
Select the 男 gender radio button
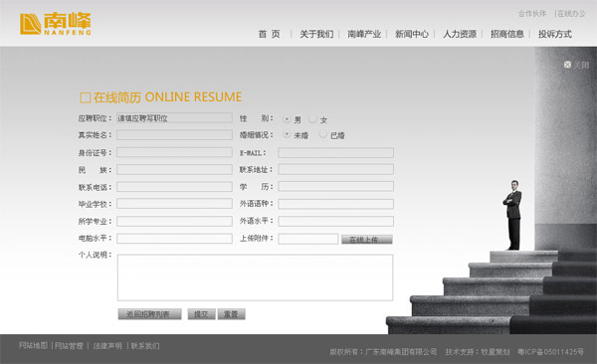287,119
